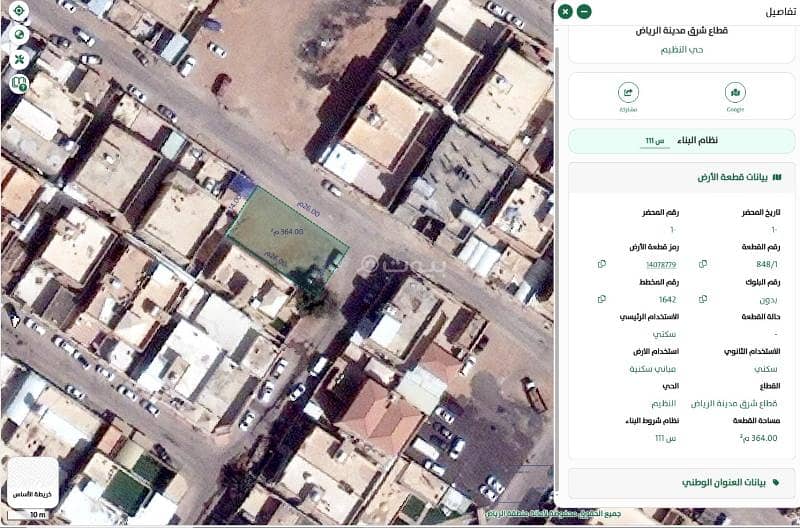The height and width of the screenshot is (528, 800).
Task: Close the details (تفاصيل) panel
Action: (x=566, y=12)
